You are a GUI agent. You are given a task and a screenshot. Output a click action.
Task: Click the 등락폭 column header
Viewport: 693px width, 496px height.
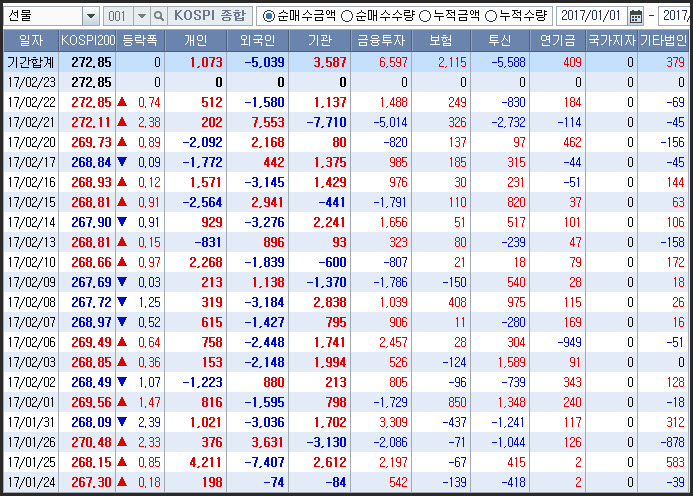coord(140,41)
